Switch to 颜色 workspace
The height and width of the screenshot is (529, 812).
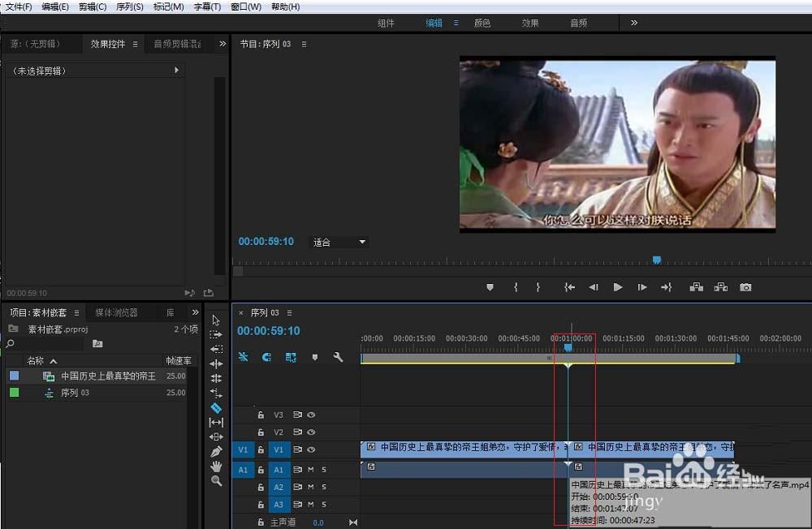(482, 23)
